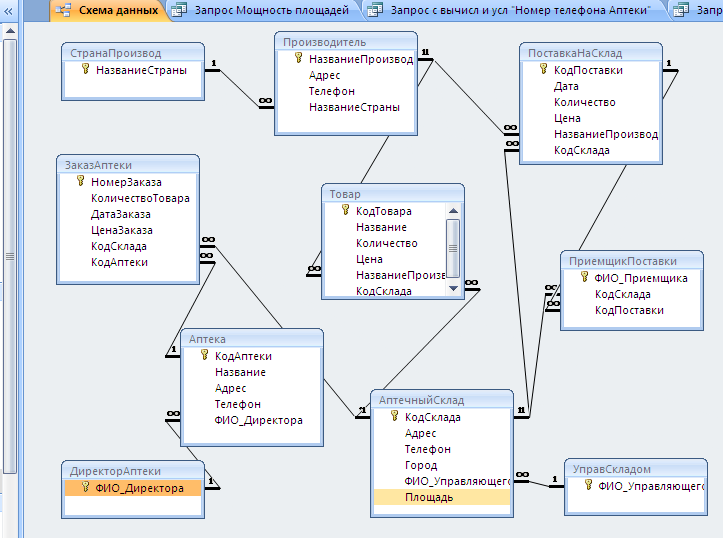Click the key icon next to НазваниеСтраны in СтранаПроизвод
The height and width of the screenshot is (538, 723).
pos(85,69)
